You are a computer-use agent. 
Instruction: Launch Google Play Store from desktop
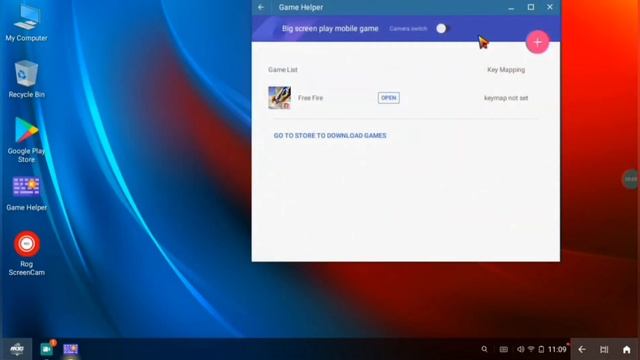click(26, 140)
